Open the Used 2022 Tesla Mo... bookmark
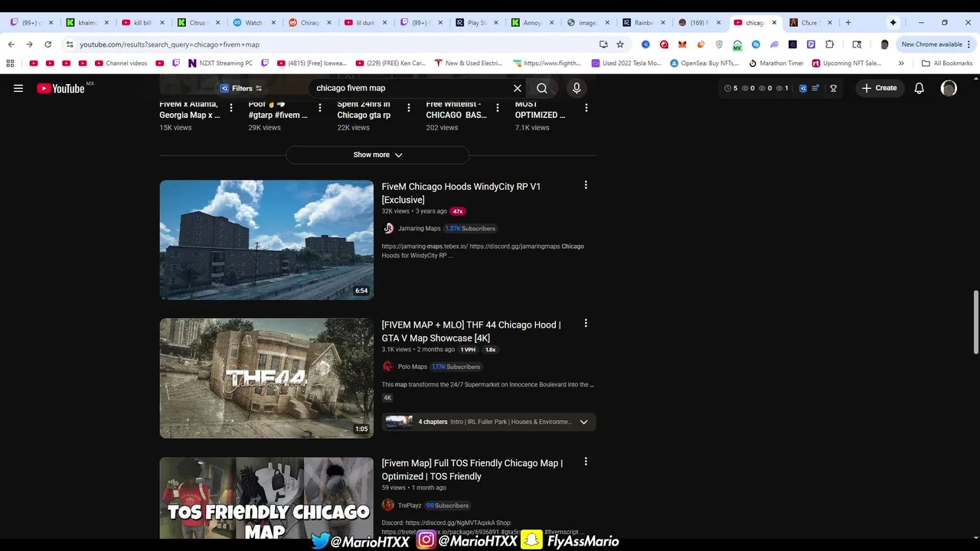Screen dimensions: 980x551 [626, 63]
